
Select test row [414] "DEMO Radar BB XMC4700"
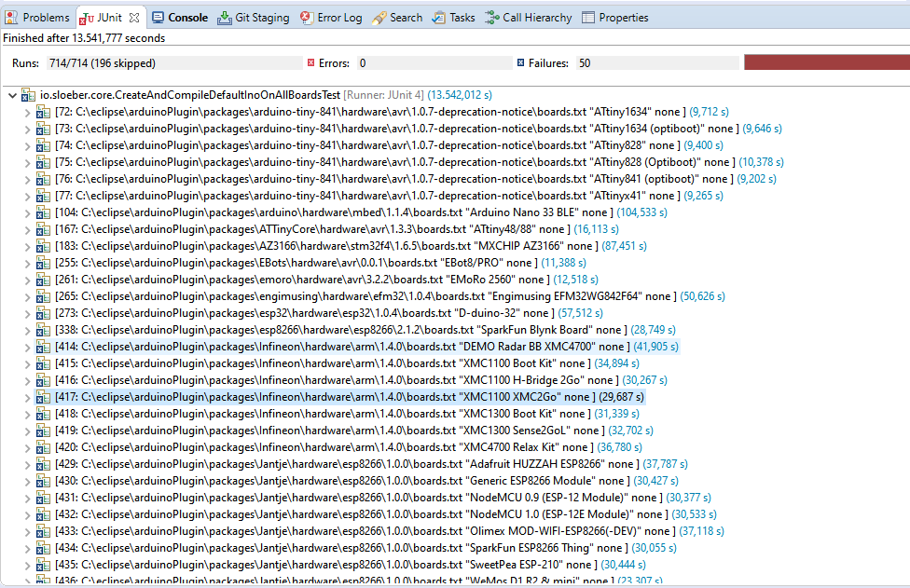366,348
